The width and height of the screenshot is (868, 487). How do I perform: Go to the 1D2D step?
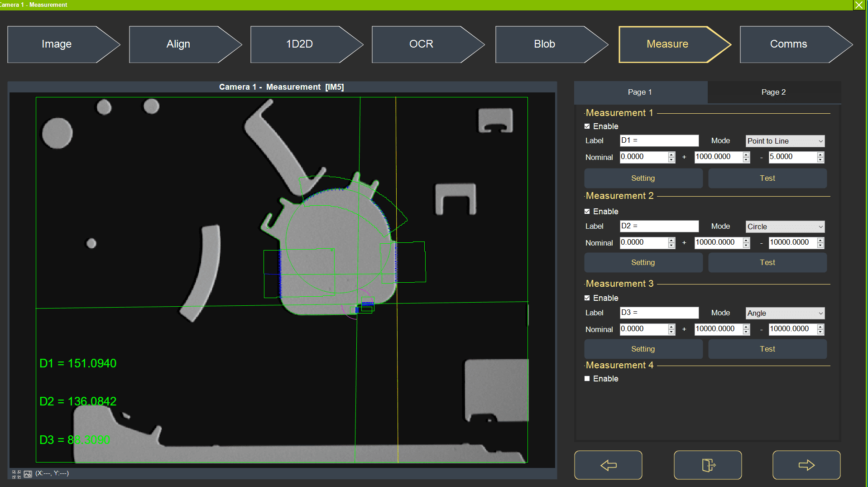tap(307, 44)
